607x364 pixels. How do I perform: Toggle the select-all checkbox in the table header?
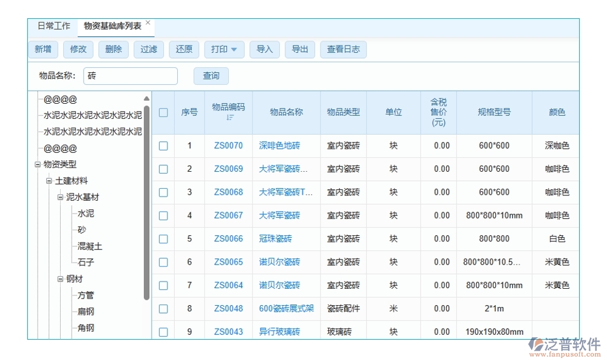pos(163,113)
